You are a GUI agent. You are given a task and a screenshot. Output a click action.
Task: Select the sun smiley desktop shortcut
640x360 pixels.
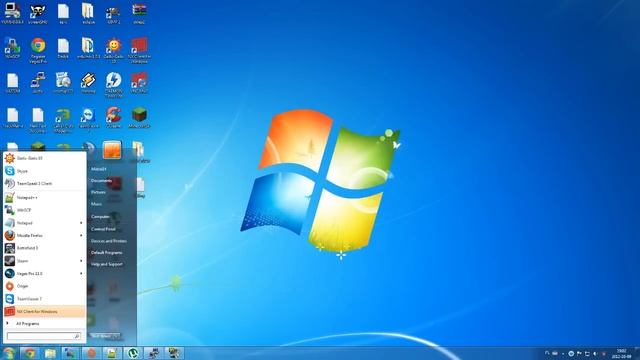[113, 50]
